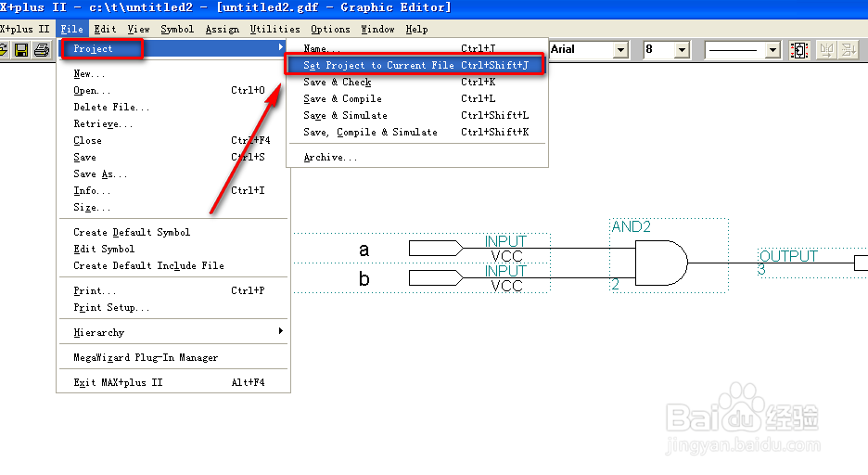Open the File menu
Screen dimensions: 868x475
click(72, 29)
